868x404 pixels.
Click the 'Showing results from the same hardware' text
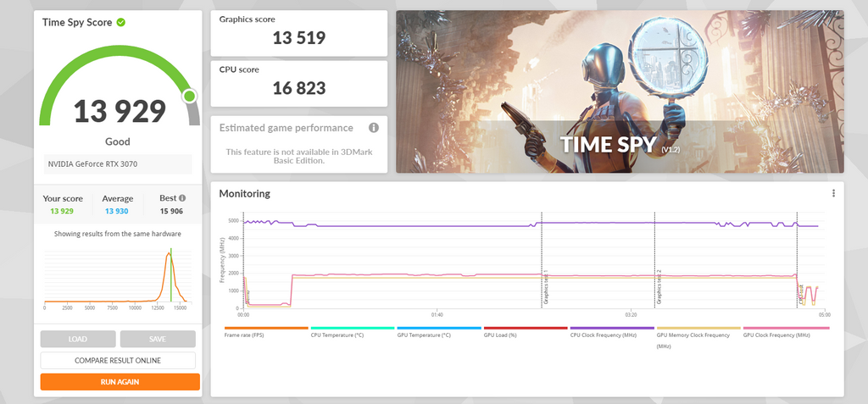click(x=117, y=234)
